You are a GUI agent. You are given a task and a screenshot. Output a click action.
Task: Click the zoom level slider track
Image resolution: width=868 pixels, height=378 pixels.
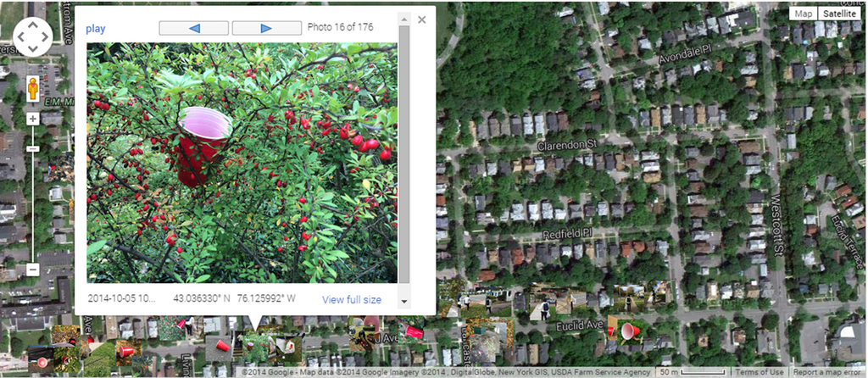coord(33,194)
